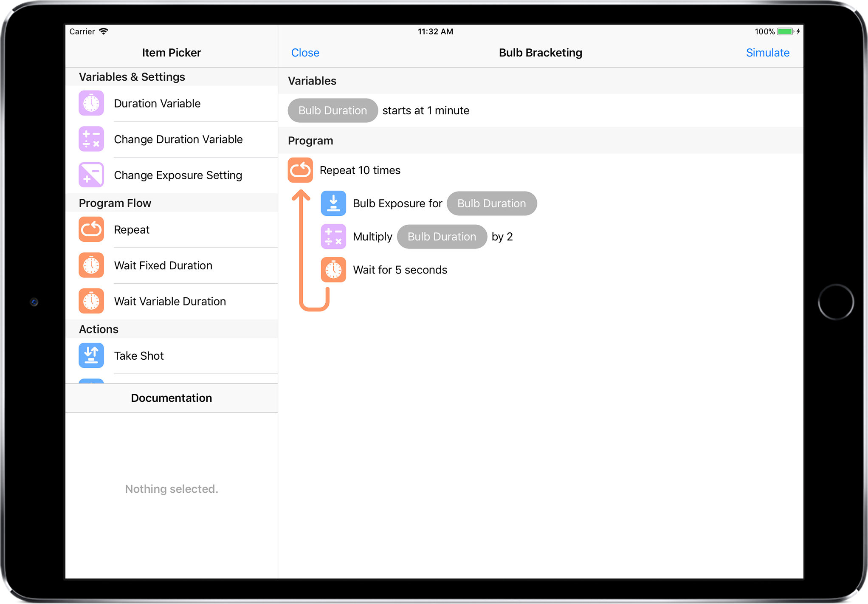Click the Wait Variable Duration stopwatch icon
This screenshot has width=868, height=604.
pos(91,301)
